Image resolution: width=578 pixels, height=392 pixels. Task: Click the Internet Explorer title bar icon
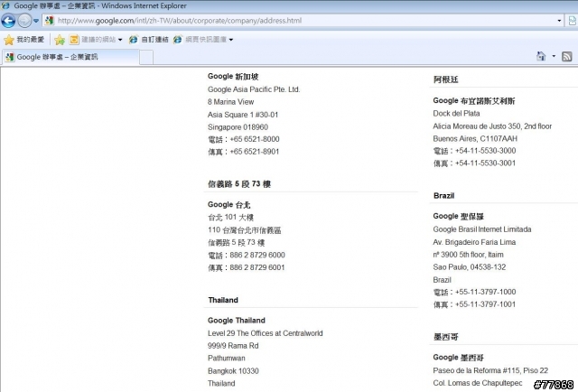point(5,5)
